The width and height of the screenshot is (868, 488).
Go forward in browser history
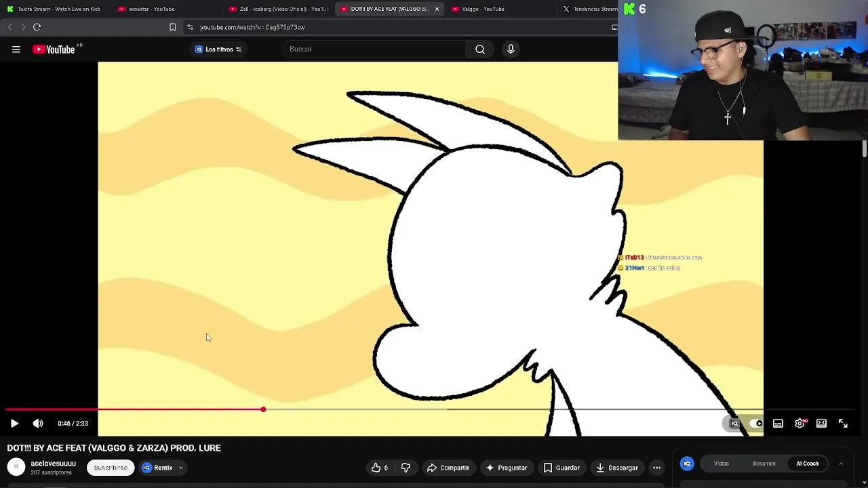[x=23, y=27]
